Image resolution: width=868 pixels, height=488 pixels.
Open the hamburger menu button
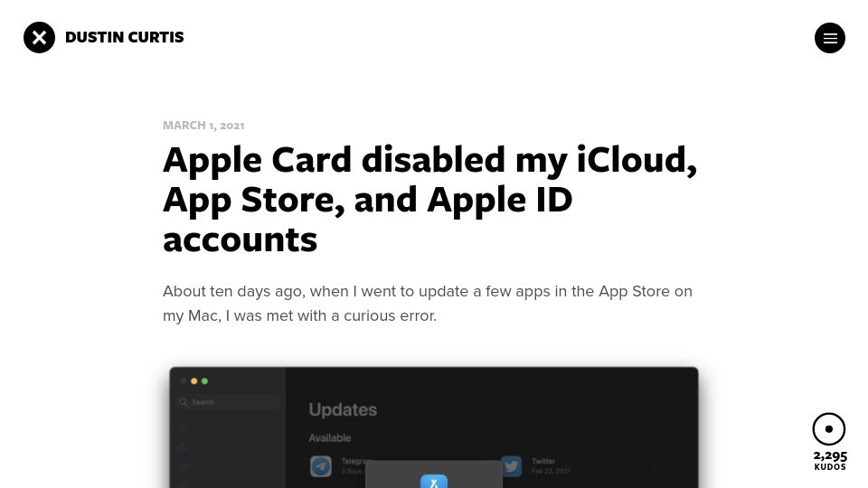point(830,38)
